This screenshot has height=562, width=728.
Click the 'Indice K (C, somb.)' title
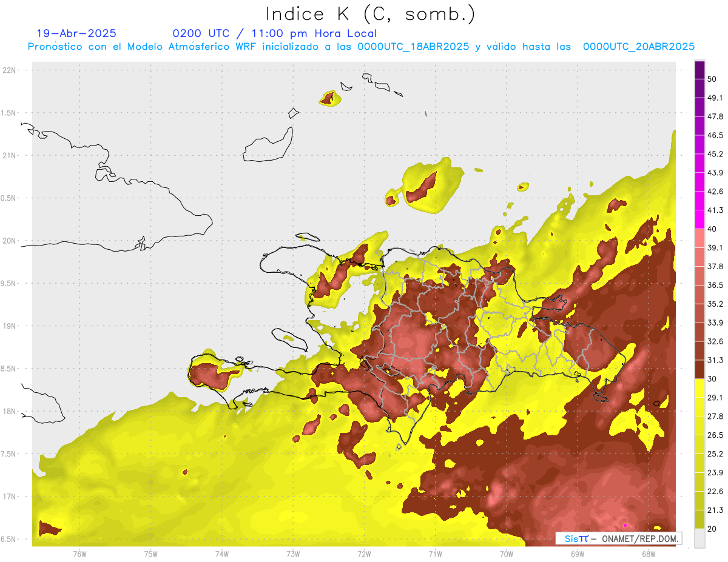pyautogui.click(x=371, y=14)
